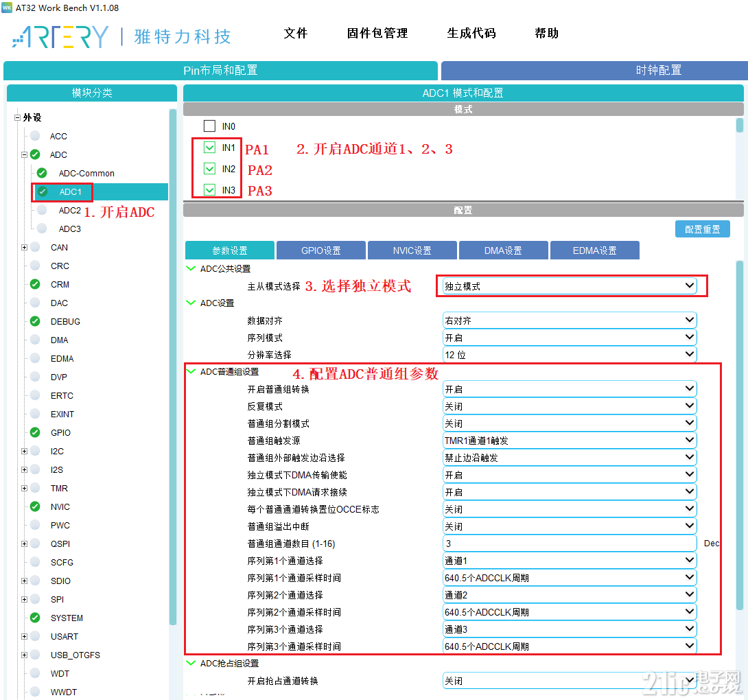The image size is (748, 700).
Task: Open the 文件 menu
Action: click(x=296, y=34)
